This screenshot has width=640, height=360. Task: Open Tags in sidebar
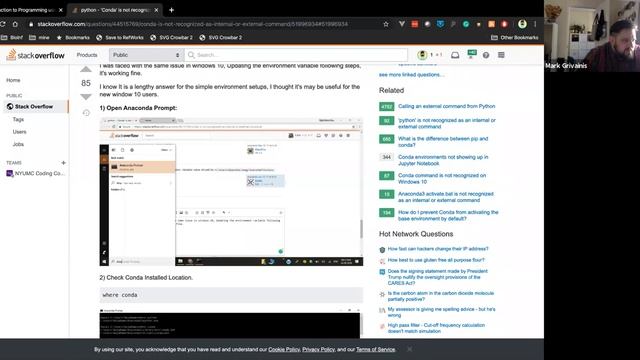point(18,120)
